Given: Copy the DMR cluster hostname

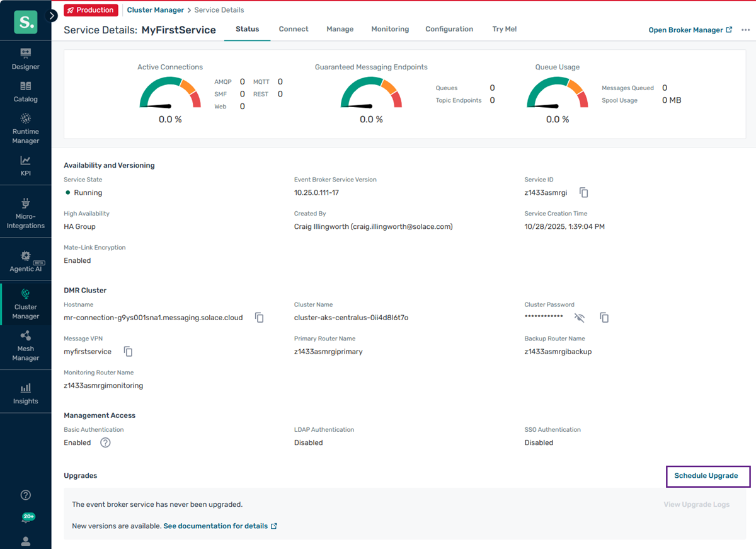Looking at the screenshot, I should pyautogui.click(x=260, y=318).
